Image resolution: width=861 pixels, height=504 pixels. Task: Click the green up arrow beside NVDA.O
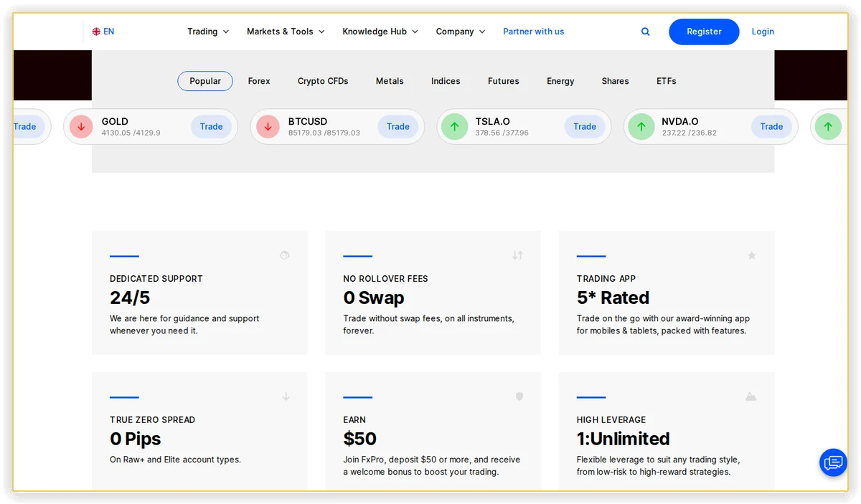641,127
